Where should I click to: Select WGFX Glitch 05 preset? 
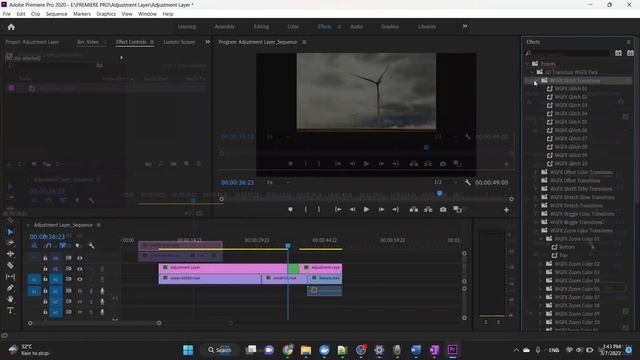coord(571,122)
